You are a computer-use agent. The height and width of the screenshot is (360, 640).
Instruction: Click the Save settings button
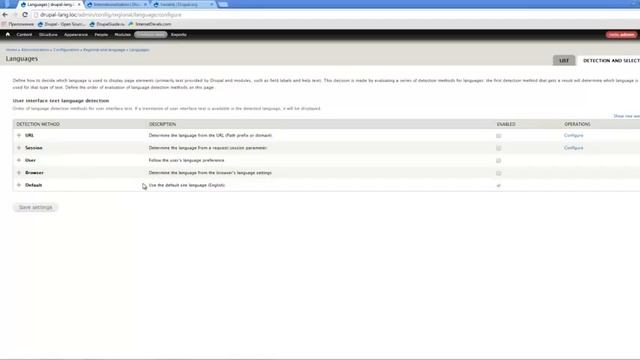pyautogui.click(x=36, y=207)
